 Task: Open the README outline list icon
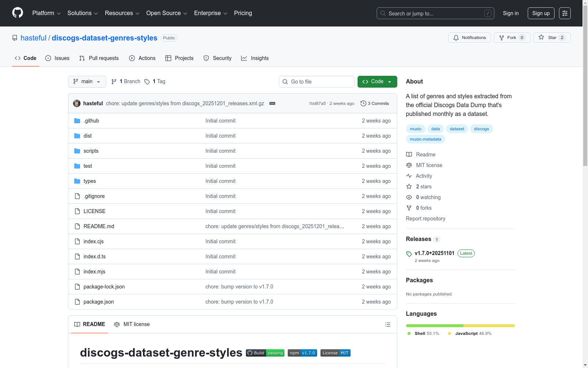pyautogui.click(x=387, y=325)
